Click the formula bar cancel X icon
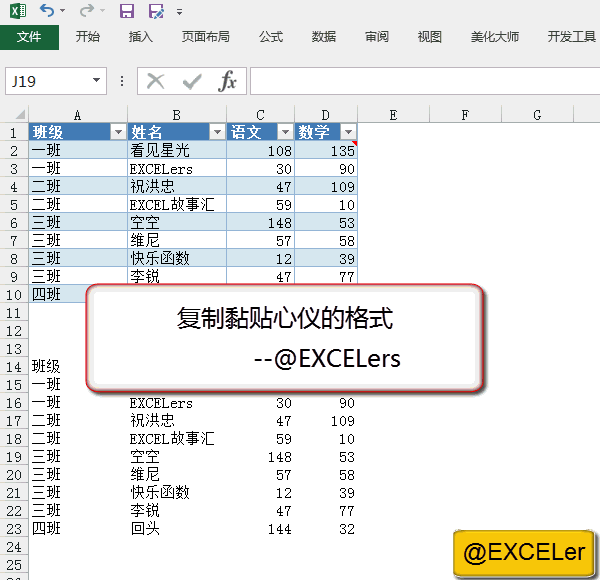 (x=156, y=81)
